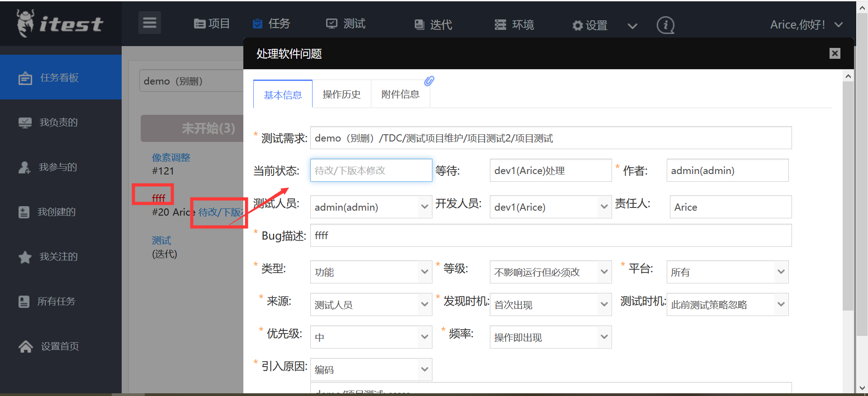The image size is (868, 396).
Task: Click the 待改/下版 status link
Action: 221,212
